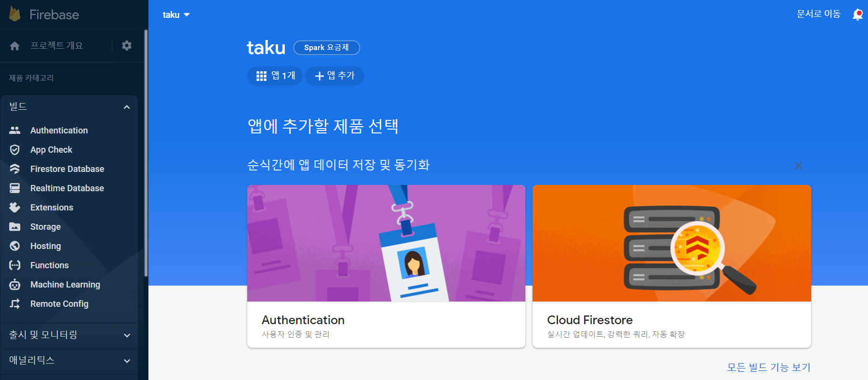This screenshot has height=380, width=868.
Task: Open project settings gear icon
Action: (127, 45)
